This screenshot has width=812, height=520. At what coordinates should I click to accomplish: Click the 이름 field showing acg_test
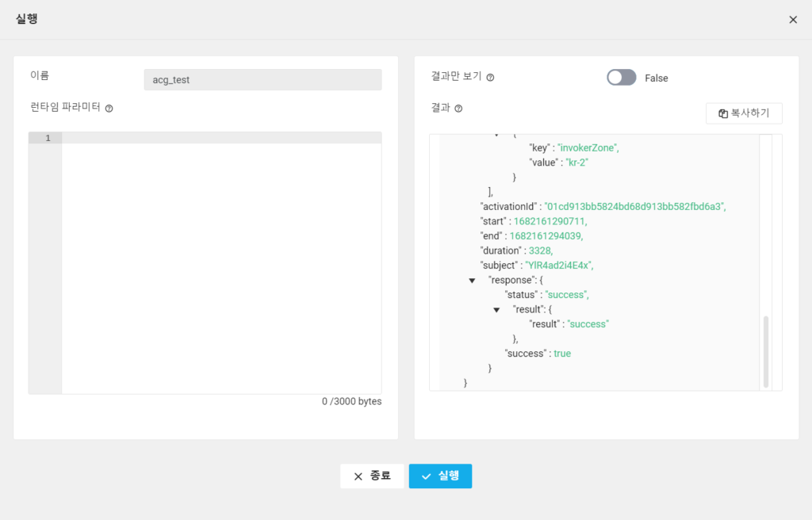(x=262, y=79)
